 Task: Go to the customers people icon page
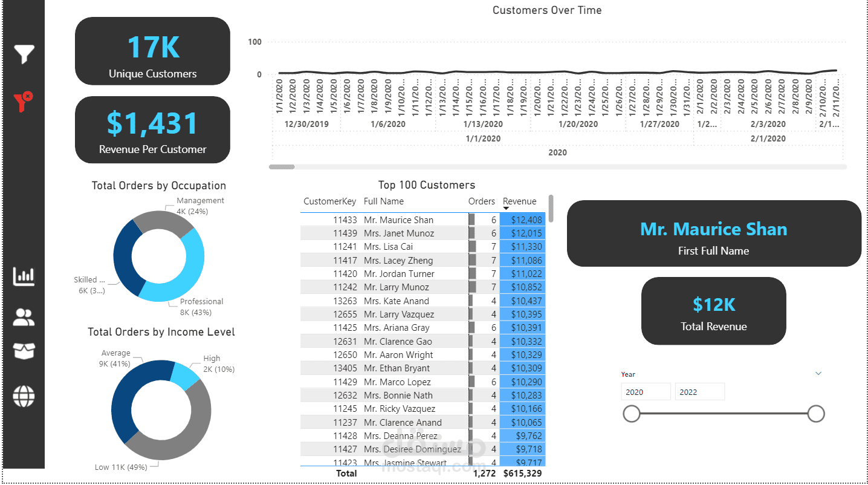(x=24, y=317)
